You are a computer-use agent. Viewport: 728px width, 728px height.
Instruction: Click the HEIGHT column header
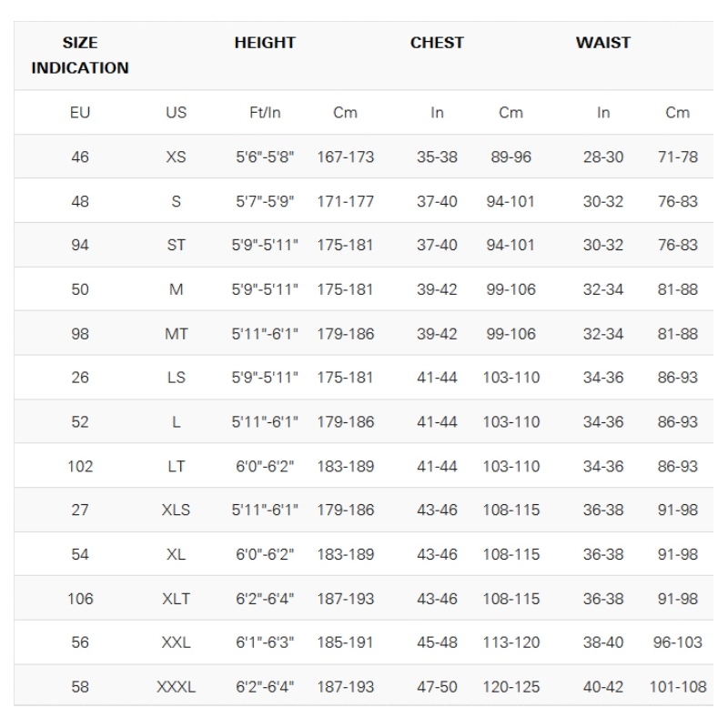[x=265, y=43]
